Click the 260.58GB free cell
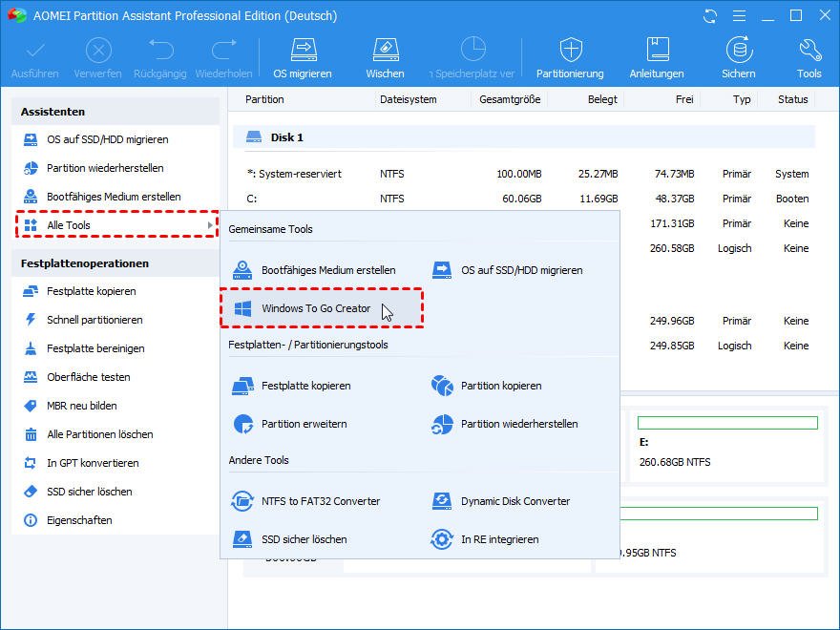 (672, 248)
